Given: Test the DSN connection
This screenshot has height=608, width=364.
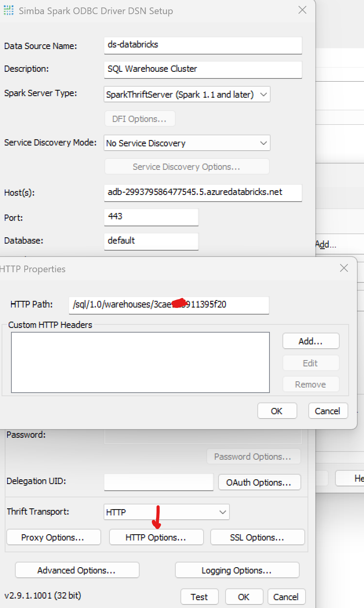Looking at the screenshot, I should click(x=200, y=597).
